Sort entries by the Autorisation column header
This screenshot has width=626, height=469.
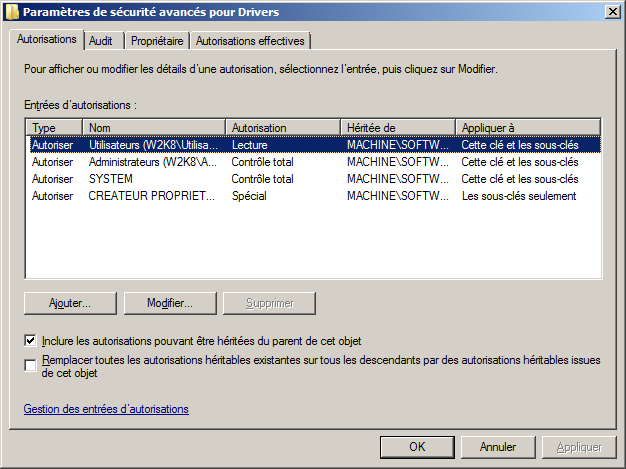[282, 128]
